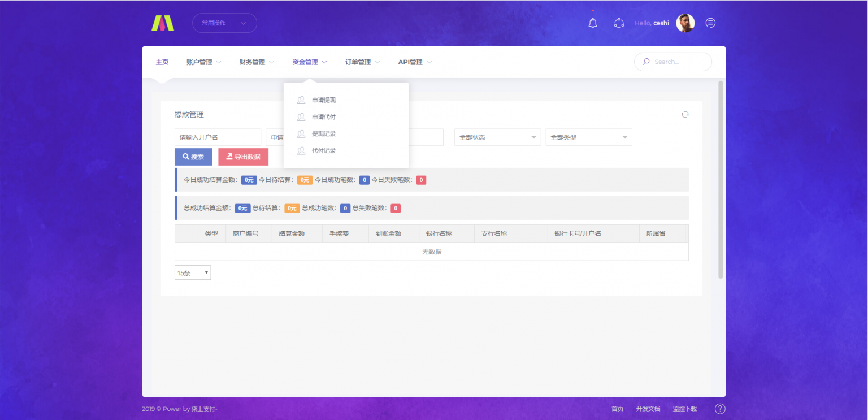Viewport: 868px width, 420px height.
Task: Click the customer service chat icon
Action: click(x=619, y=23)
